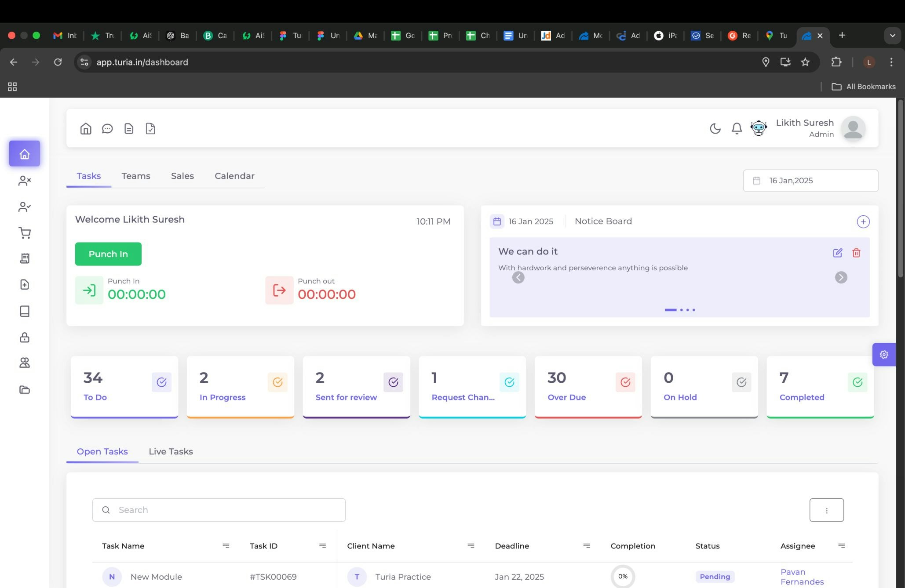Screen dimensions: 905x588
Task: Click the green punch-in arrow icon
Action: coord(89,290)
